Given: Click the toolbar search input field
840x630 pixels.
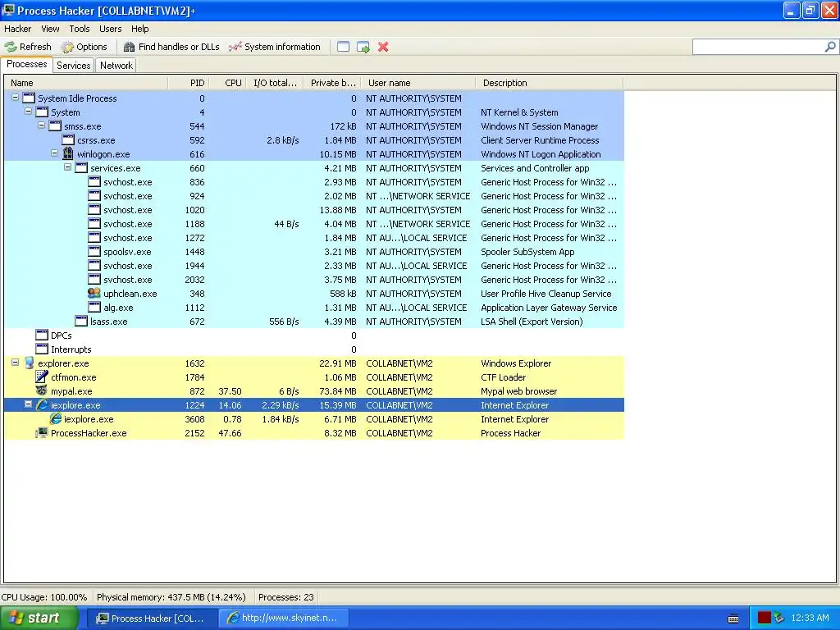Looking at the screenshot, I should click(758, 47).
